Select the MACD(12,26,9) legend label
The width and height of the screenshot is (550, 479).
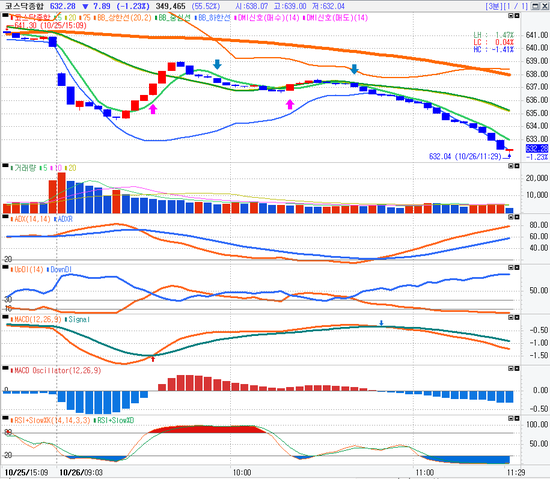click(38, 319)
